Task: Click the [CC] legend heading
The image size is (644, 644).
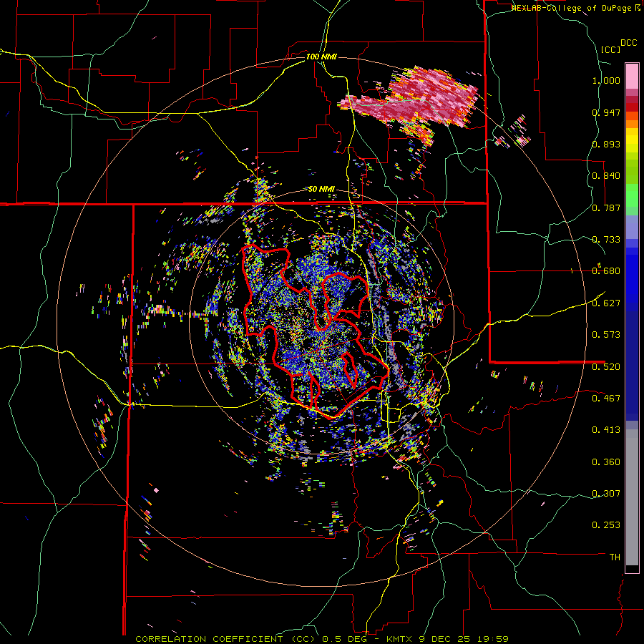Action: click(x=610, y=49)
